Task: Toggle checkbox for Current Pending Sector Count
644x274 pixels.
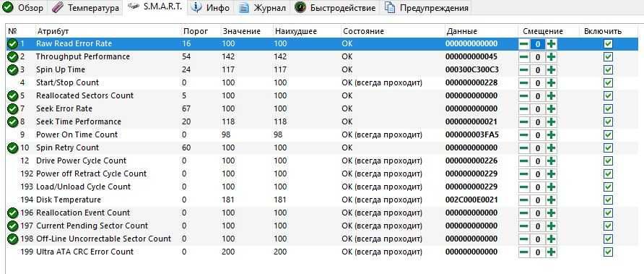Action: pos(609,226)
